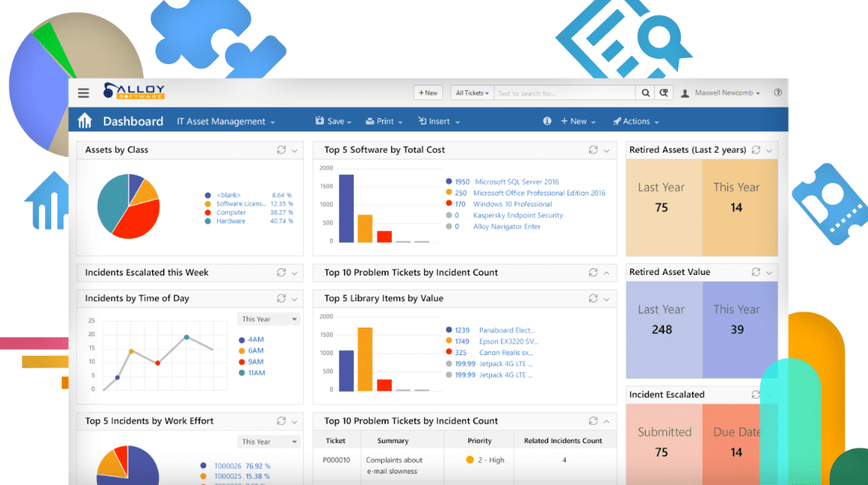Expand the upper Top 10 Problem Tickets panel
The height and width of the screenshot is (485, 868).
click(607, 273)
